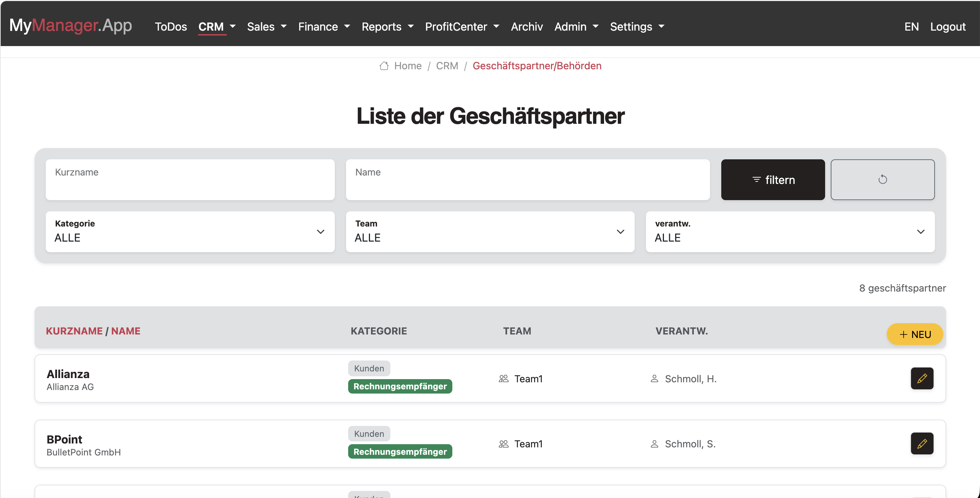Click the person icon next to Schmoll, S.

[x=654, y=443]
